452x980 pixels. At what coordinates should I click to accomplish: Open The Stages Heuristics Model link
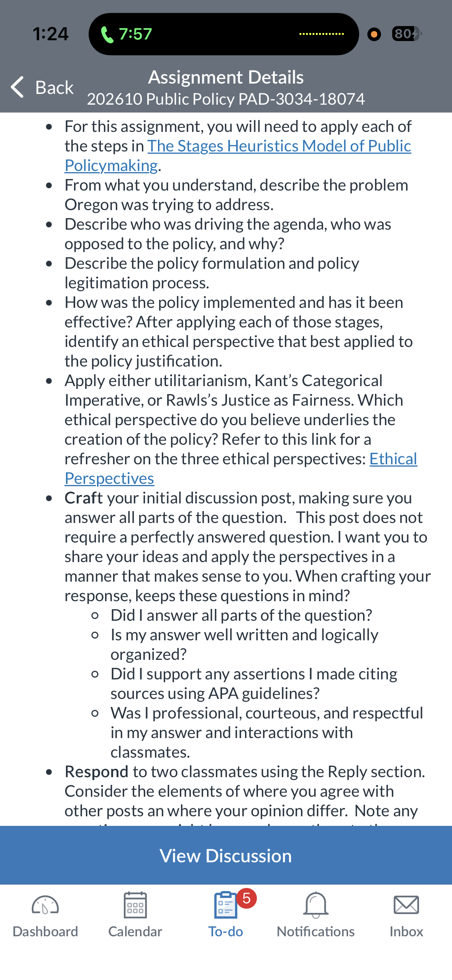coord(279,146)
